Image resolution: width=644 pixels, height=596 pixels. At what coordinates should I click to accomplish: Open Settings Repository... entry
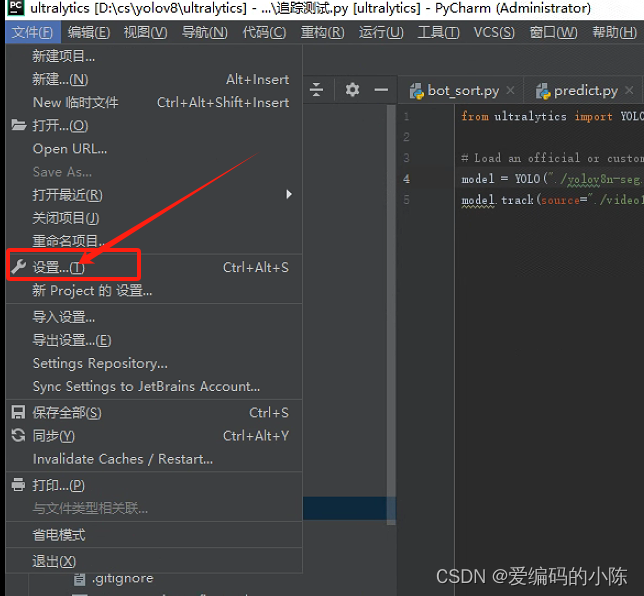pos(154,363)
